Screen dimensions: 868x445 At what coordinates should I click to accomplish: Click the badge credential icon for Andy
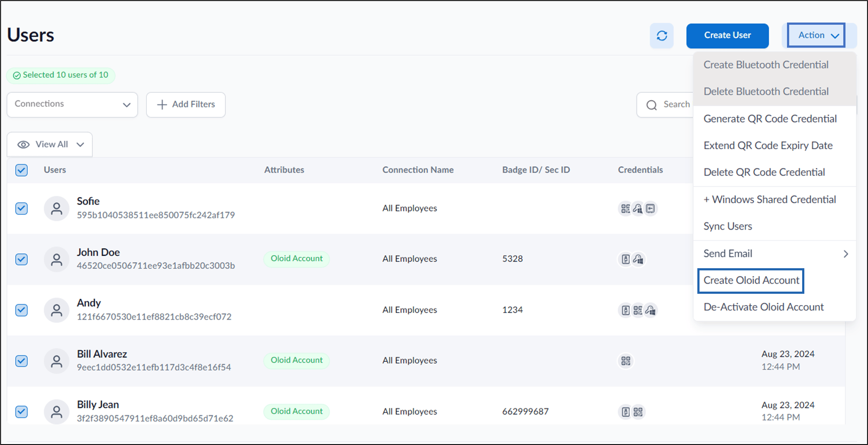[625, 310]
